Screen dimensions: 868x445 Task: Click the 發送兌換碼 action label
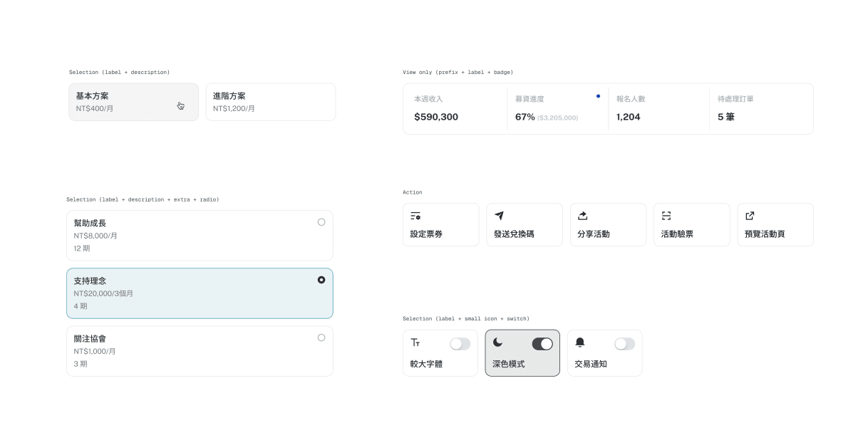click(x=514, y=234)
